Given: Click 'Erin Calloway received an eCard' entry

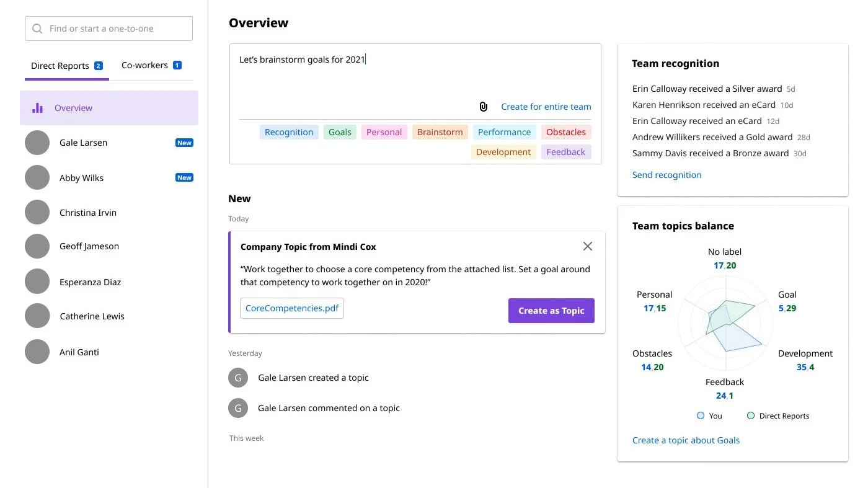Looking at the screenshot, I should coord(697,121).
